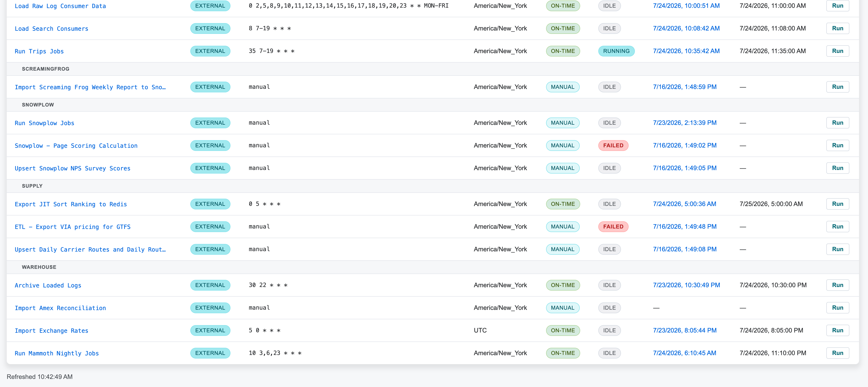Open Export JIT Sort Ranking to Redis
The height and width of the screenshot is (387, 868).
pyautogui.click(x=71, y=204)
